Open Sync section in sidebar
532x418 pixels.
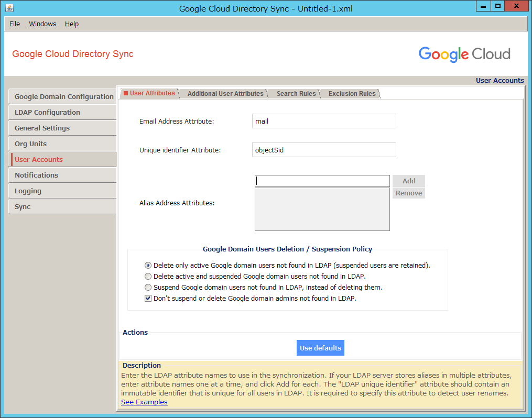click(63, 206)
